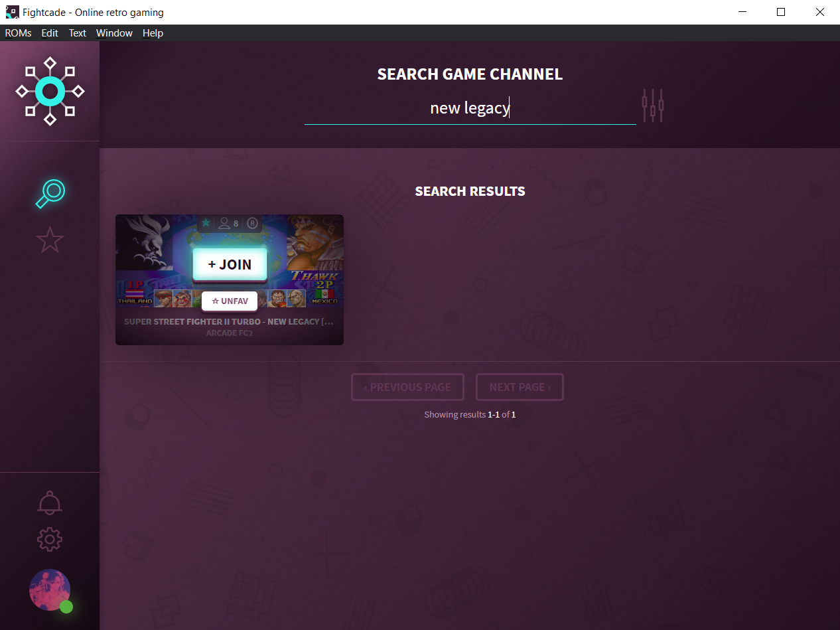Open the search filter sliders icon
Image resolution: width=840 pixels, height=630 pixels.
(x=653, y=106)
